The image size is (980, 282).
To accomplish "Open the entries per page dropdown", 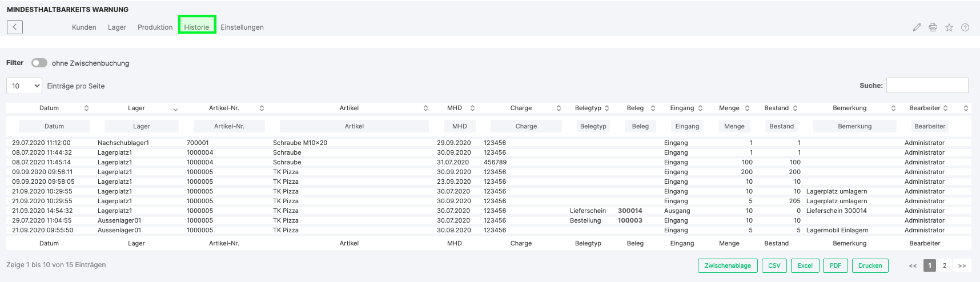I will click(x=25, y=86).
